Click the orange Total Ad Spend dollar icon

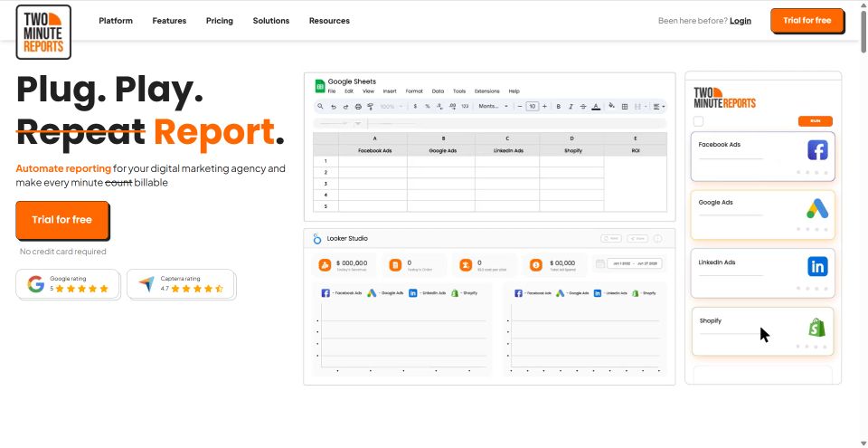(x=536, y=265)
